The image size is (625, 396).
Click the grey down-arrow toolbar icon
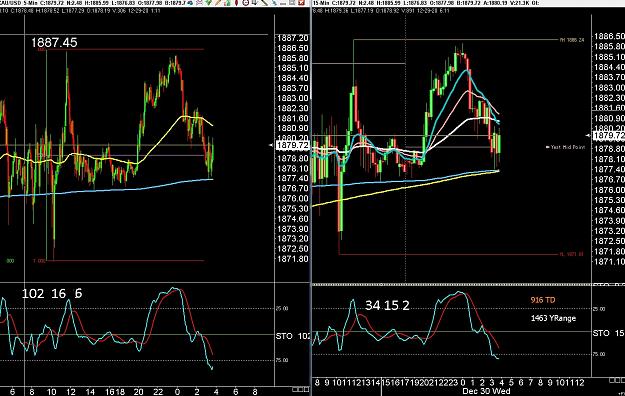click(x=255, y=2)
